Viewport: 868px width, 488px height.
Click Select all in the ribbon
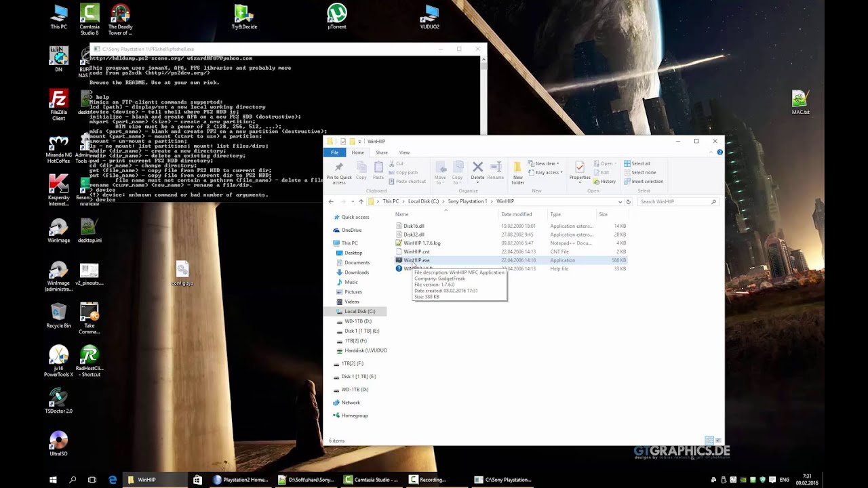click(x=637, y=163)
